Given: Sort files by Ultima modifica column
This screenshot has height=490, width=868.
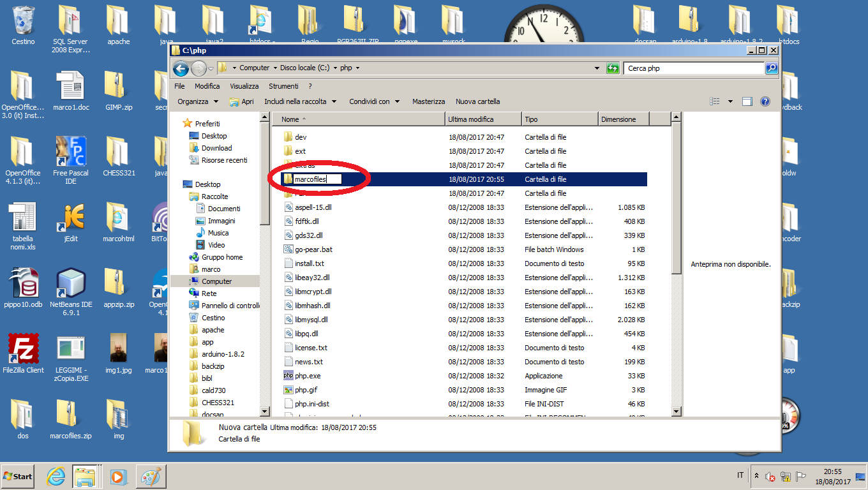Looking at the screenshot, I should [470, 119].
